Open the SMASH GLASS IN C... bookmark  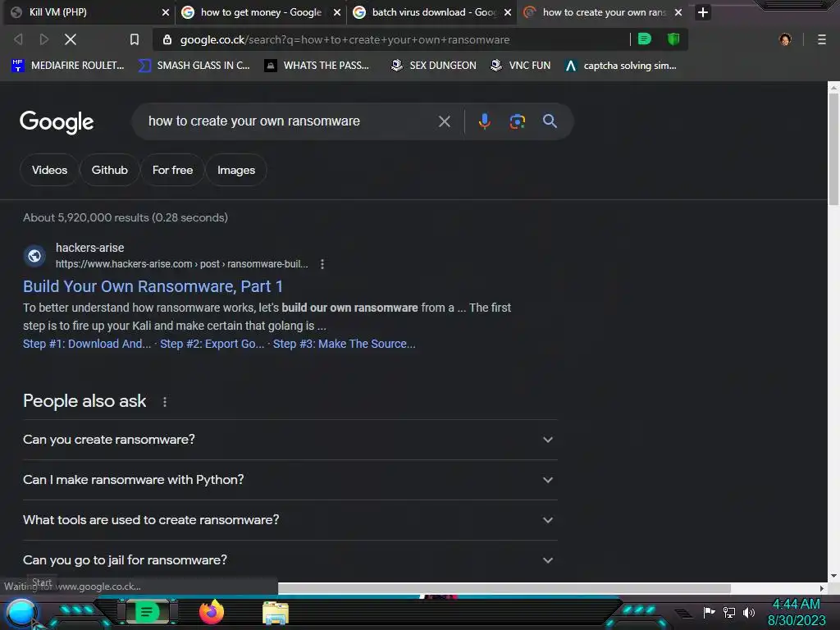click(194, 66)
